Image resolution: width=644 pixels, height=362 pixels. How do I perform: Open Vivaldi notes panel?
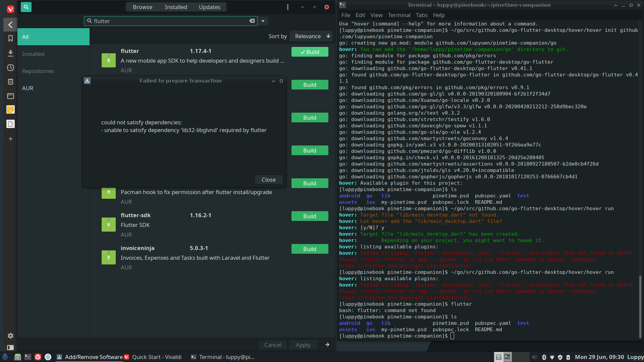tap(11, 82)
